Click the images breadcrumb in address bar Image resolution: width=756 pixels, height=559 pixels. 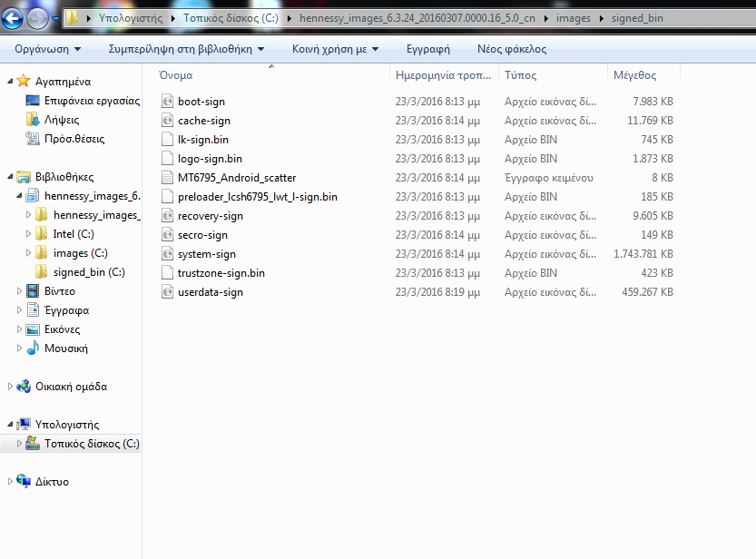click(574, 18)
